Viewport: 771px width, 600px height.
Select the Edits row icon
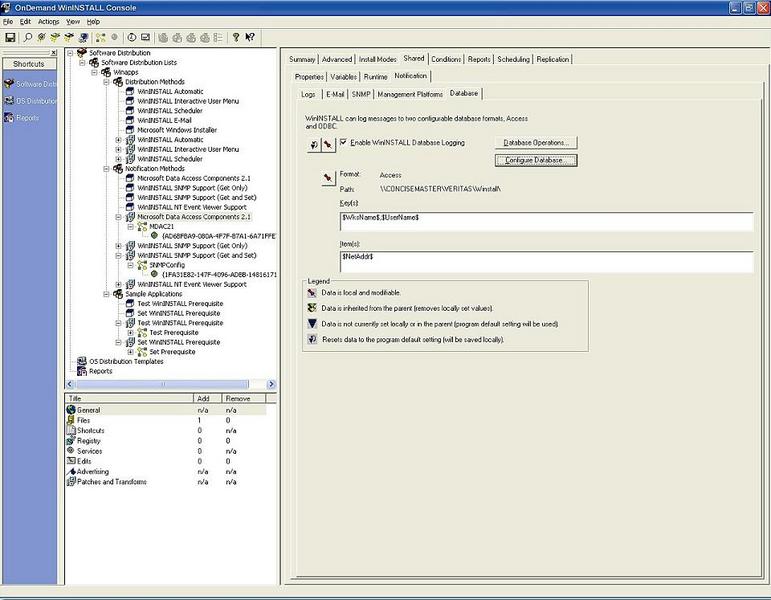[x=71, y=461]
